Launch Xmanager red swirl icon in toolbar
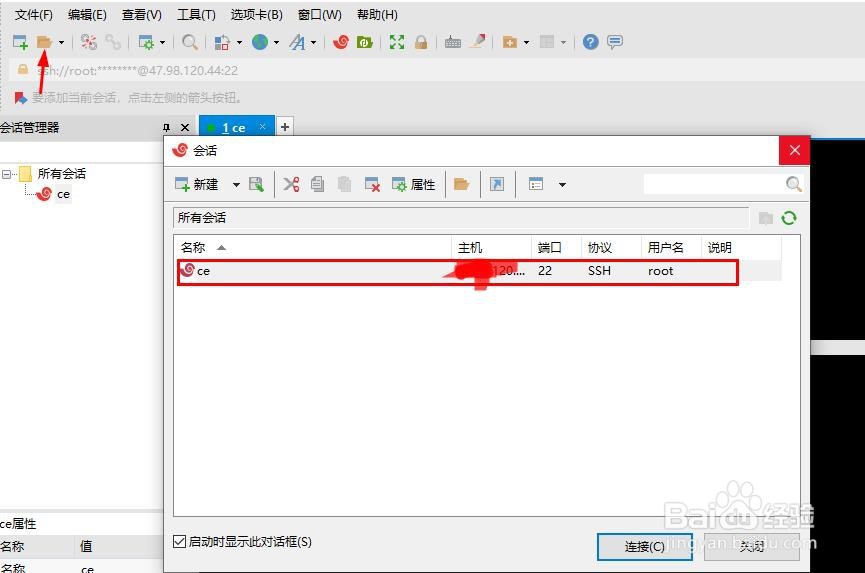The height and width of the screenshot is (573, 865). click(x=341, y=42)
